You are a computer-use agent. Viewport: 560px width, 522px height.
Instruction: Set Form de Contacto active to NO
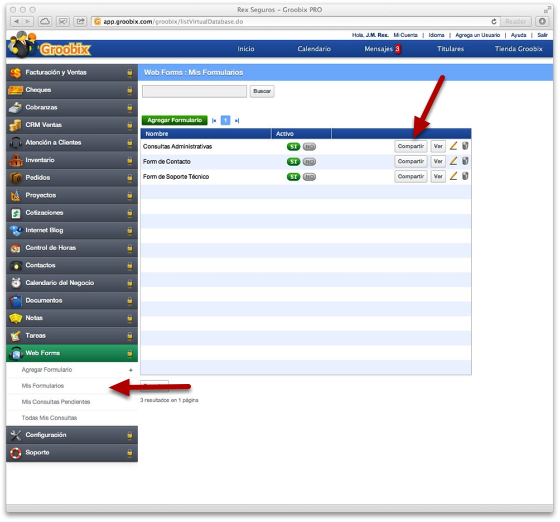(309, 162)
